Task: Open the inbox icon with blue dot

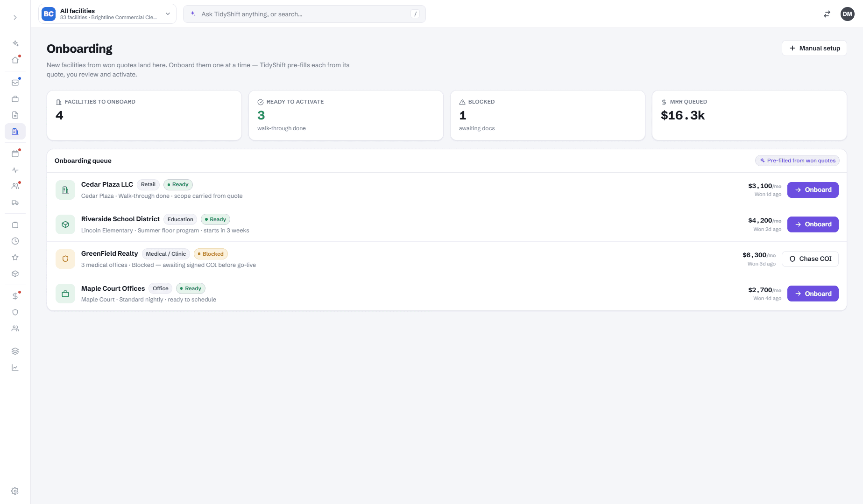Action: click(15, 83)
